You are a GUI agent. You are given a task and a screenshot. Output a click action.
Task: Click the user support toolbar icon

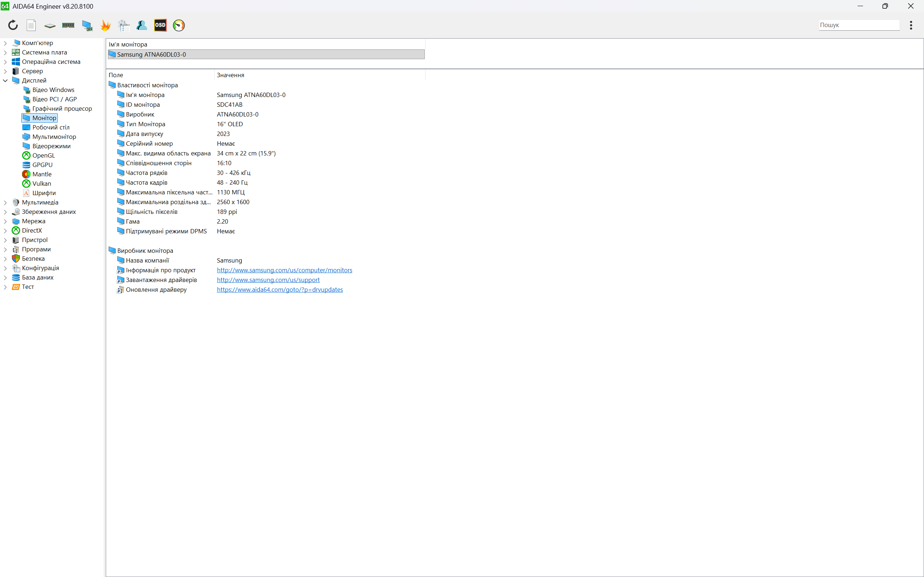coord(141,25)
